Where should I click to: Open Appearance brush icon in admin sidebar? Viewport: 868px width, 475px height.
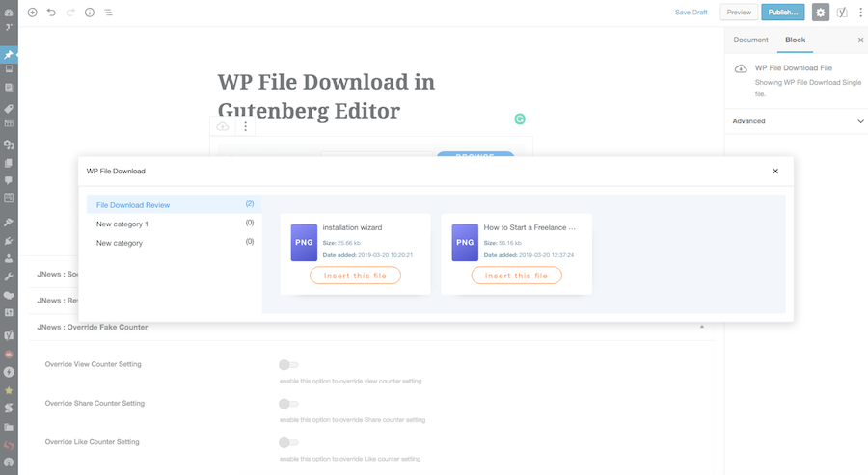[x=9, y=223]
